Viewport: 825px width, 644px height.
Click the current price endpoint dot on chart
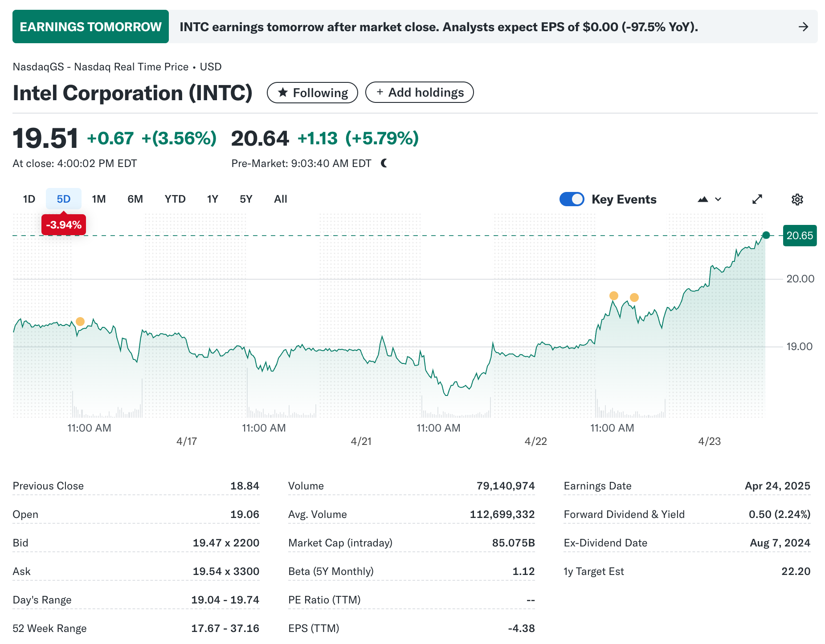pyautogui.click(x=766, y=235)
